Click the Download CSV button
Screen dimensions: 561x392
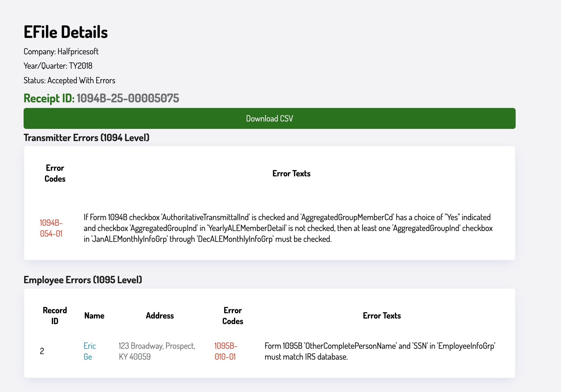269,118
